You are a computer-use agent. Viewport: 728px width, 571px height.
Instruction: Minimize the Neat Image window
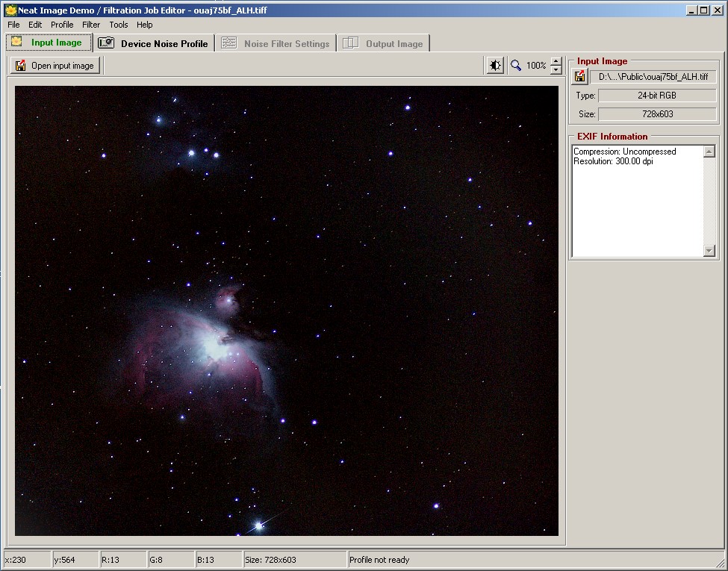(691, 10)
